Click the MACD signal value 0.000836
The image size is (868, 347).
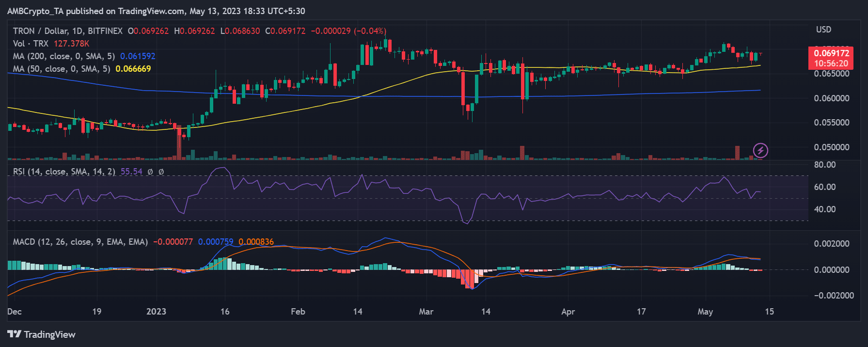(256, 241)
